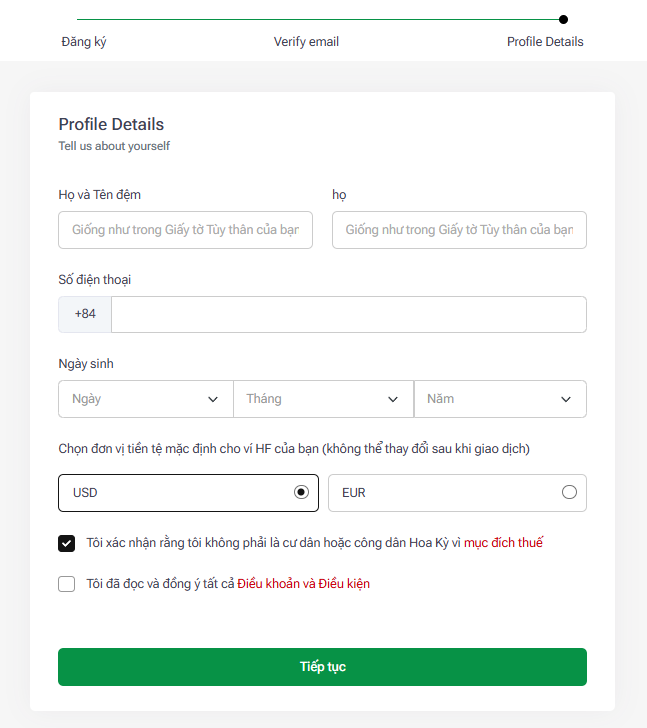This screenshot has width=647, height=728.
Task: Click the progress dot above Profile Details
Action: [x=564, y=19]
